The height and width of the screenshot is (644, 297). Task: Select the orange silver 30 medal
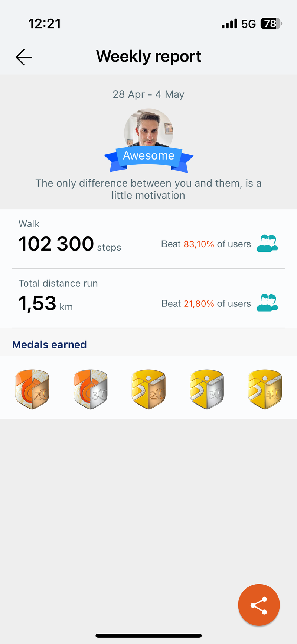91,389
